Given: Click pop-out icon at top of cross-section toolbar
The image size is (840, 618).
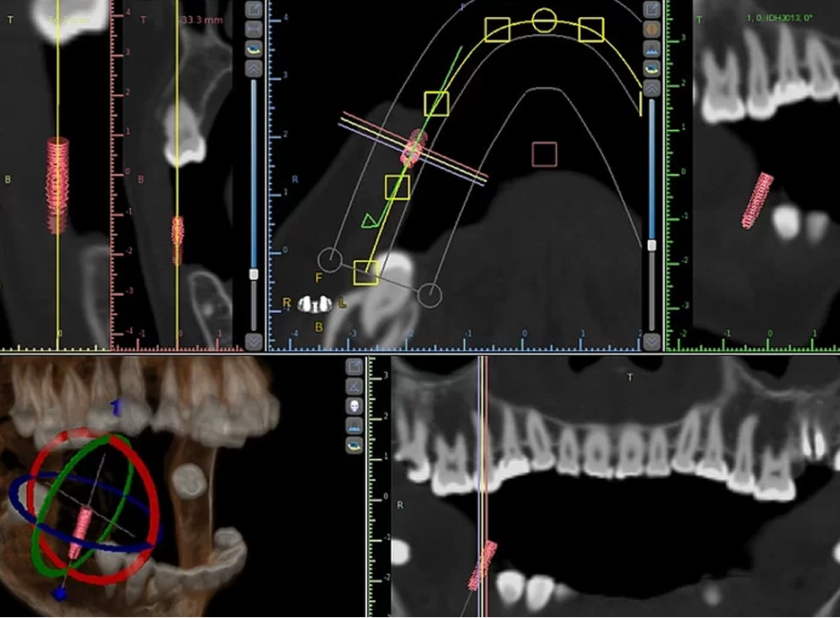Looking at the screenshot, I should pyautogui.click(x=254, y=9).
